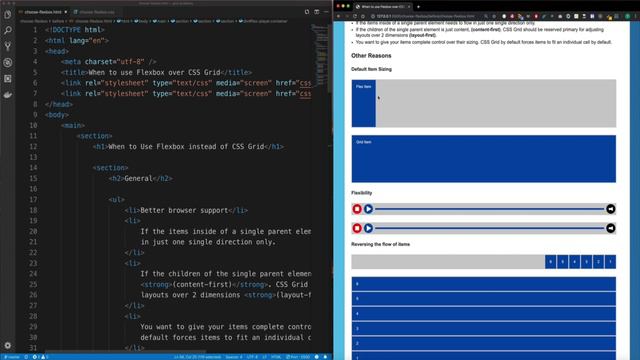Click the blue 'Grid Item' box

484,159
